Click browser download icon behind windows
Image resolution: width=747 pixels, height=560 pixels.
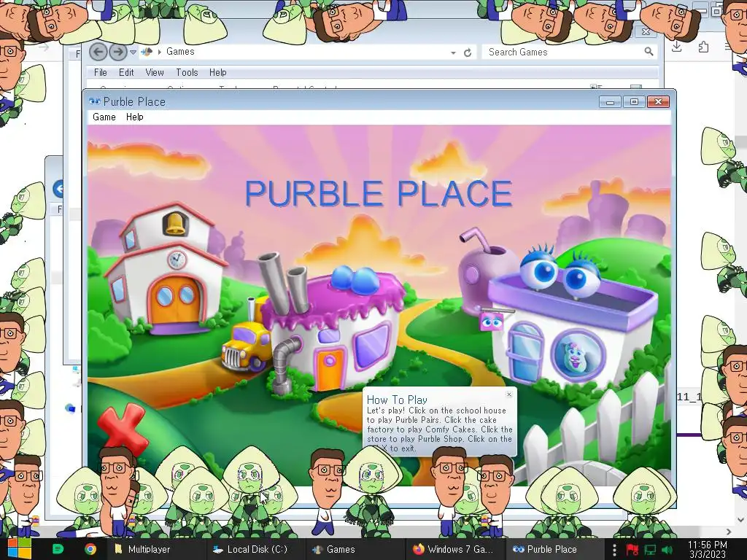[676, 47]
